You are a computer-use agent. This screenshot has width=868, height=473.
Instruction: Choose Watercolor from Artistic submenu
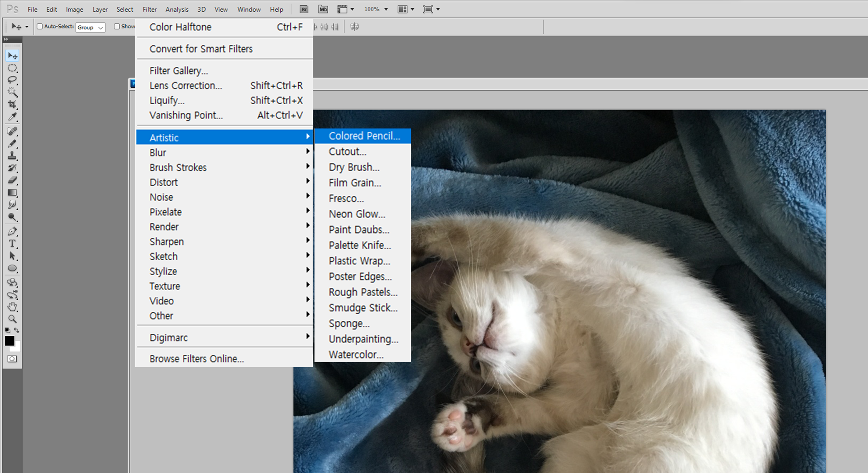click(x=355, y=355)
